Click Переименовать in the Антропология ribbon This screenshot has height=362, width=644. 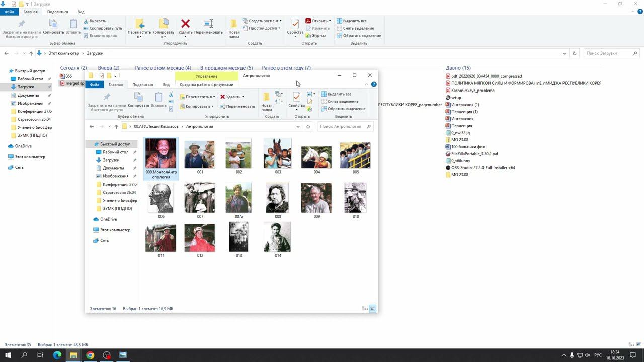point(237,106)
